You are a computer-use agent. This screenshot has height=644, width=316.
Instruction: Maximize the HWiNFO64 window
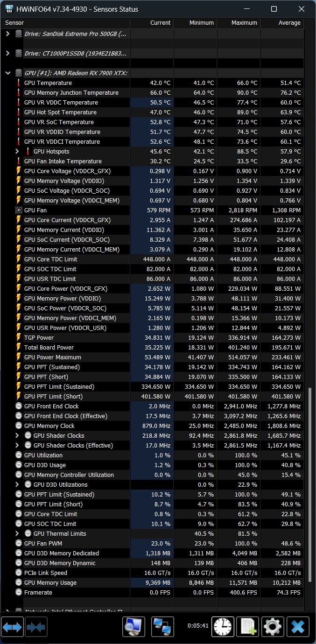[274, 9]
